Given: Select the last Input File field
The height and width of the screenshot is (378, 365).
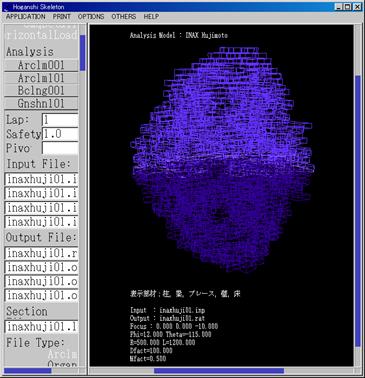Looking at the screenshot, I should (41, 222).
